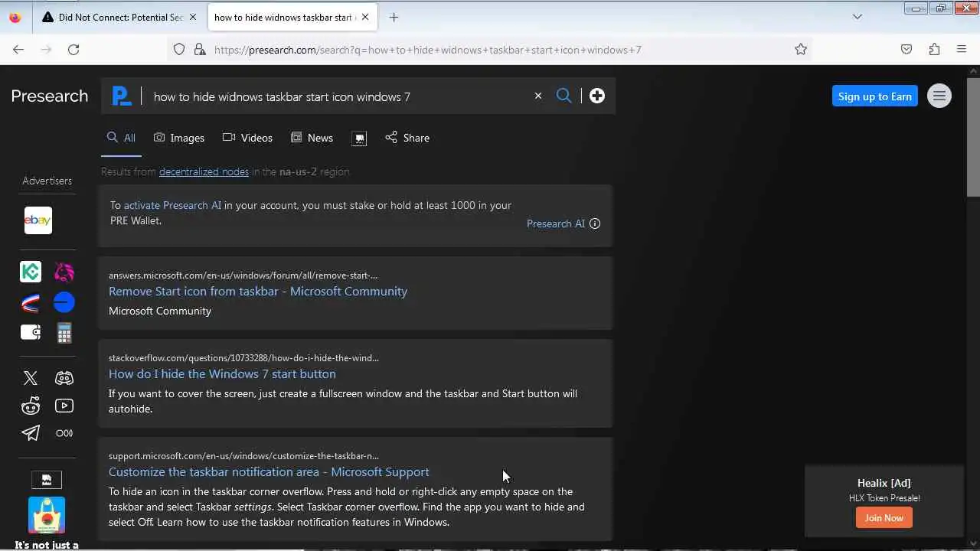Open the activate Presearch AI link
The height and width of the screenshot is (551, 980).
point(172,205)
